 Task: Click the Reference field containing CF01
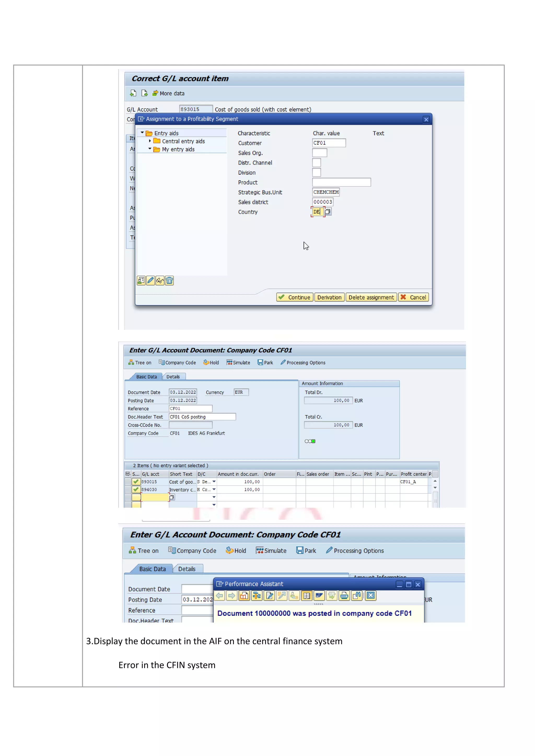190,409
